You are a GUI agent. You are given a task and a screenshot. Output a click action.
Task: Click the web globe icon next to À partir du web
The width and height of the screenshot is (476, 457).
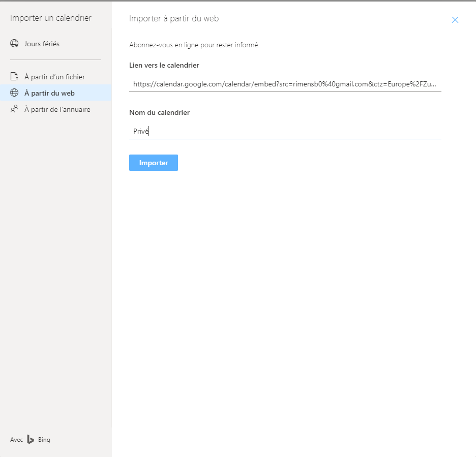coord(15,93)
